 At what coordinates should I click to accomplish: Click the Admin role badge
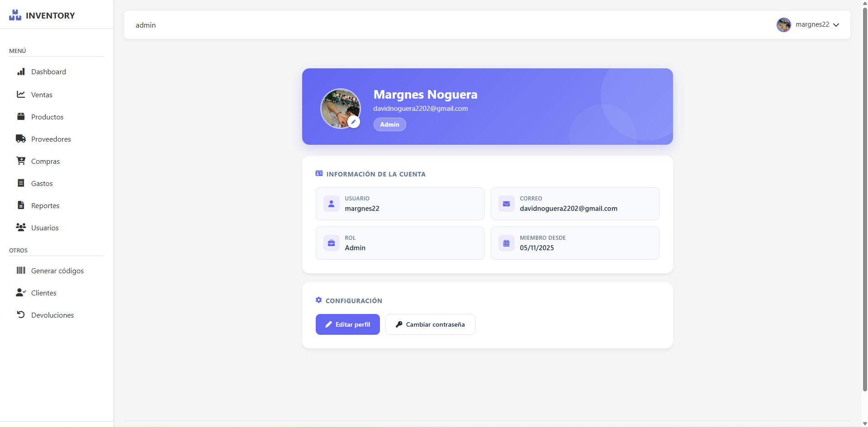389,124
